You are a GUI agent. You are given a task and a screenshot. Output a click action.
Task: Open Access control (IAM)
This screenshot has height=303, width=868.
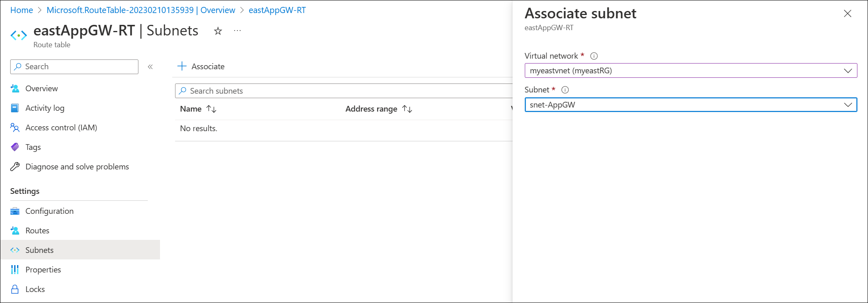pos(61,127)
